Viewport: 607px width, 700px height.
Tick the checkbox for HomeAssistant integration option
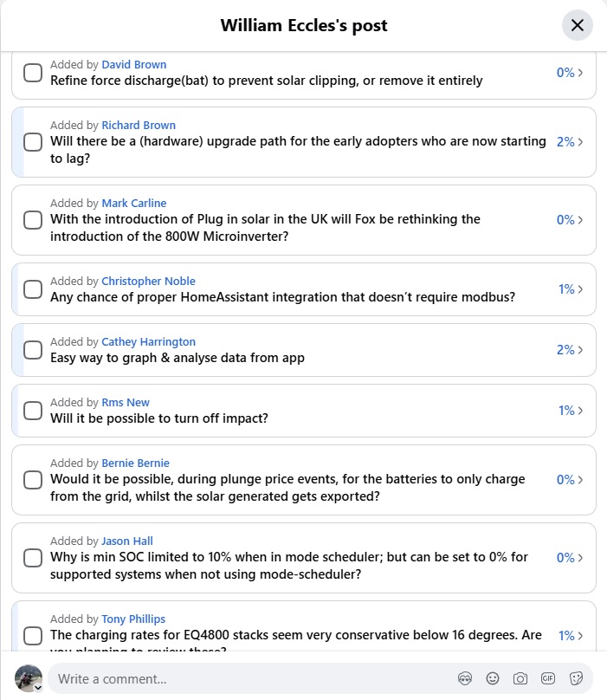point(33,289)
